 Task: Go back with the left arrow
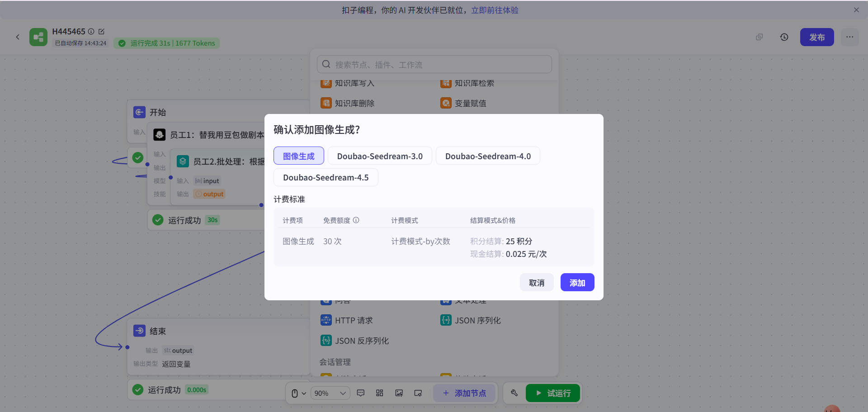click(x=18, y=37)
